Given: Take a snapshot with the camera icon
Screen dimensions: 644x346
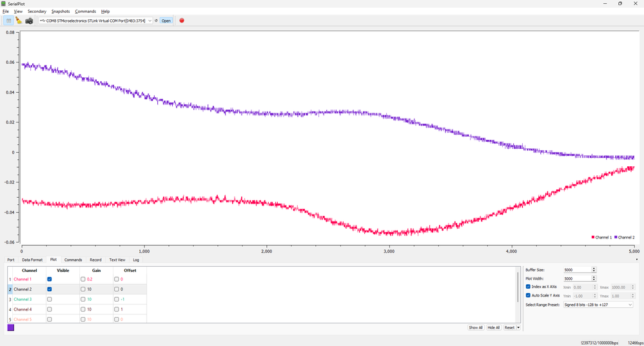Looking at the screenshot, I should tap(29, 21).
